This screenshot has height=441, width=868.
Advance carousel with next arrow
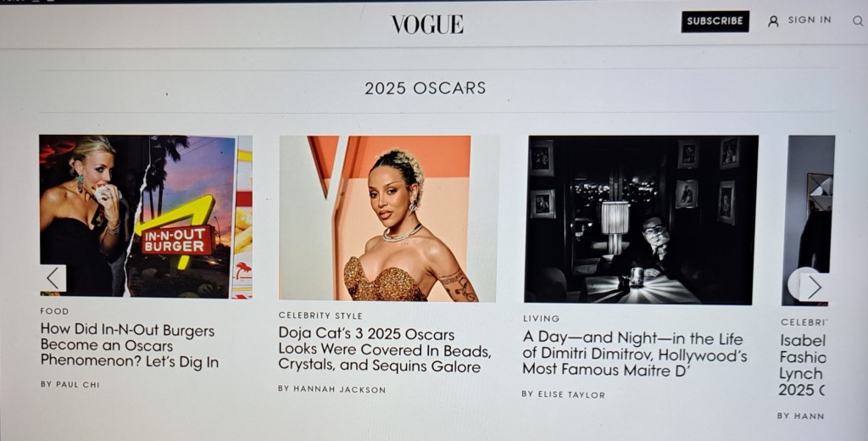click(x=813, y=287)
